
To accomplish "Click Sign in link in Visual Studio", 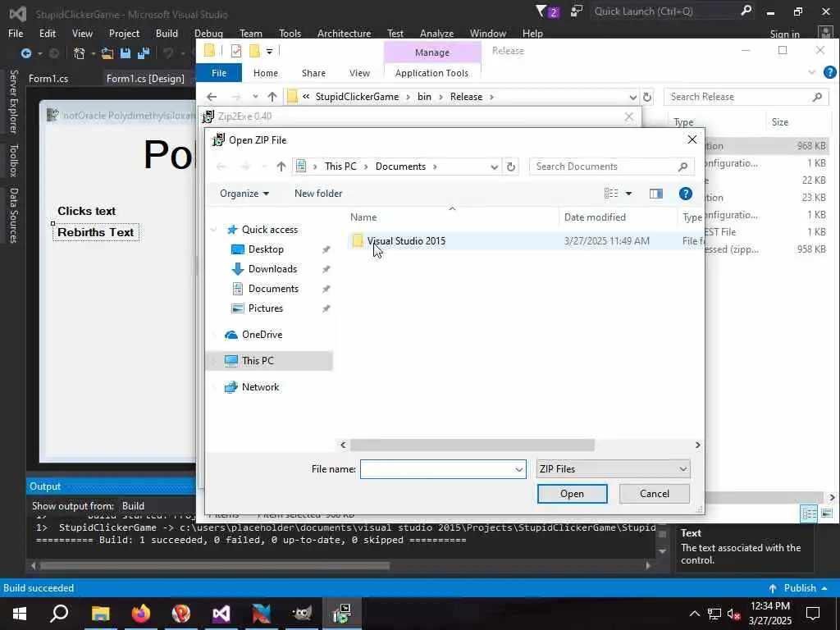I will click(x=785, y=34).
